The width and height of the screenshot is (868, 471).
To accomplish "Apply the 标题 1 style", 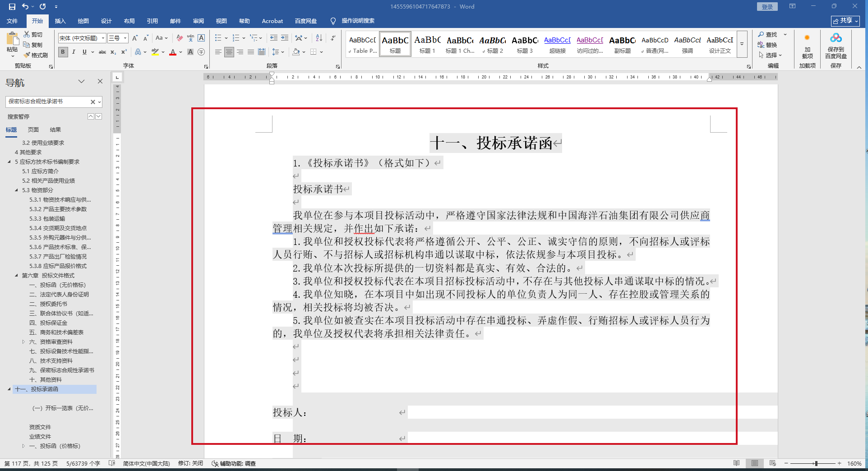I will click(427, 44).
